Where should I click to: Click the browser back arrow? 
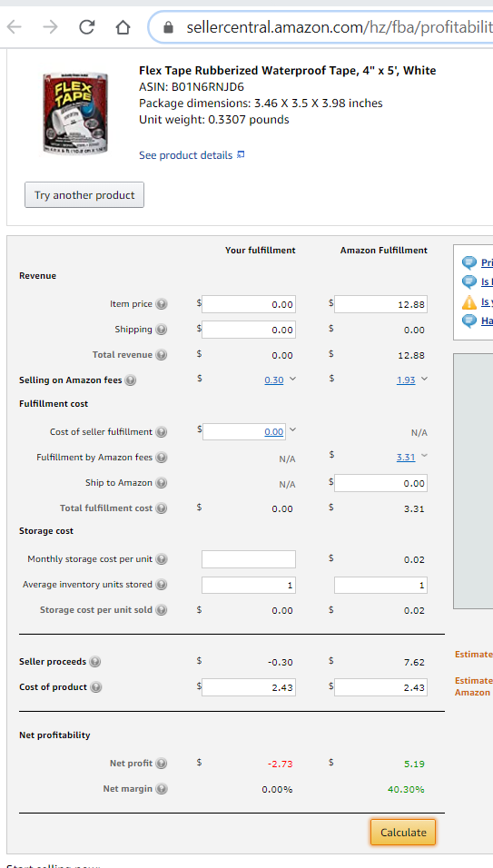[14, 26]
